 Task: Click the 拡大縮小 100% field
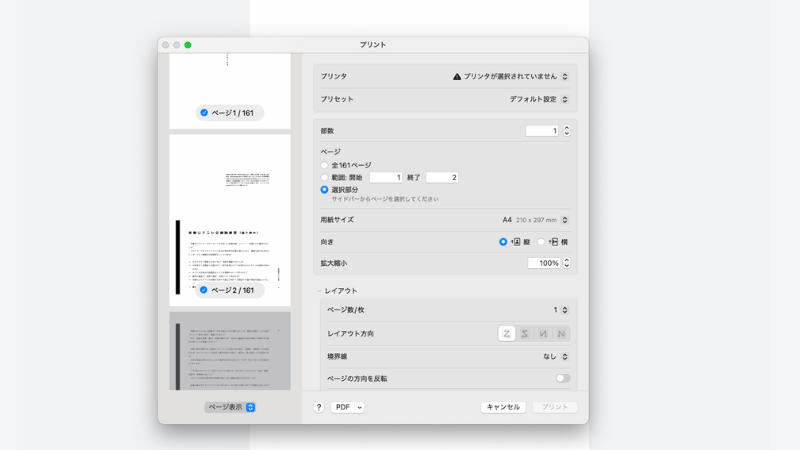click(544, 263)
